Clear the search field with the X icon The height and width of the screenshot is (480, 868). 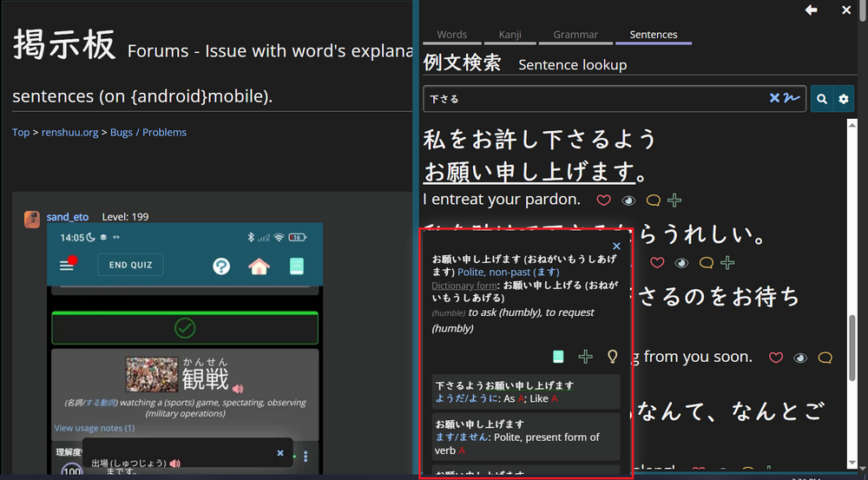click(x=774, y=99)
